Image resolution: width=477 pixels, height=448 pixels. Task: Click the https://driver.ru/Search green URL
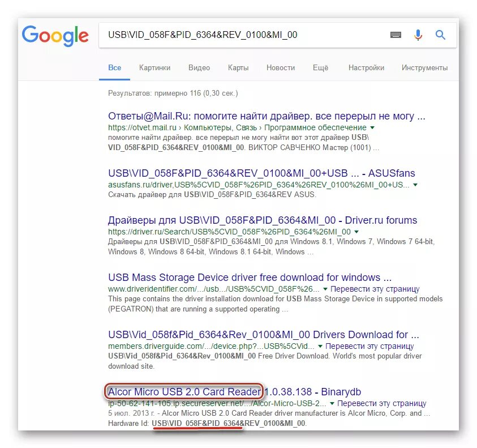[229, 232]
